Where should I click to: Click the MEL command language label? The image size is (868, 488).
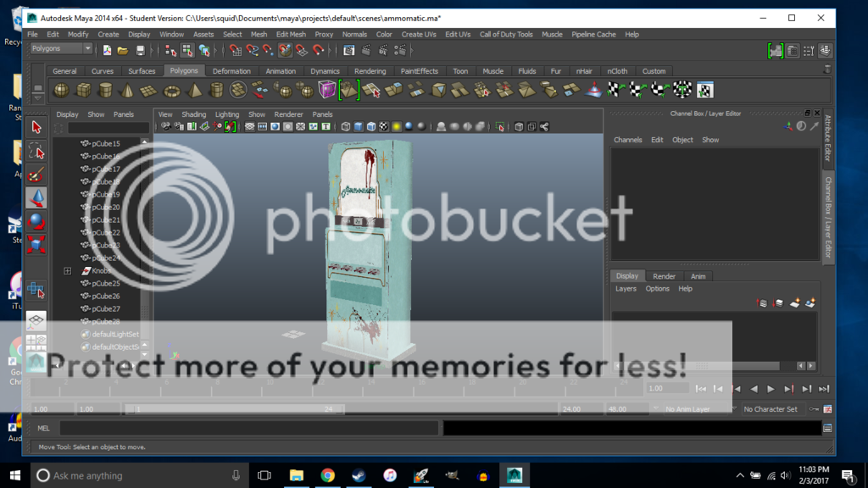(43, 428)
